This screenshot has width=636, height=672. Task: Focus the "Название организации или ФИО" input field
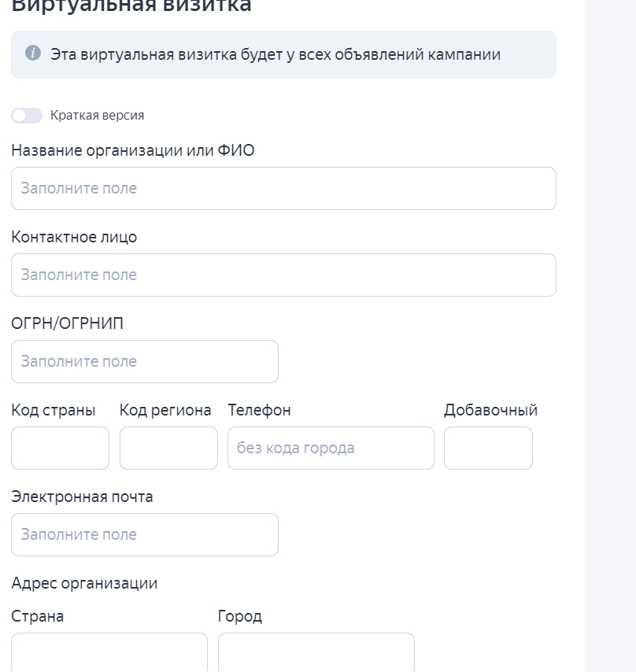coord(283,189)
